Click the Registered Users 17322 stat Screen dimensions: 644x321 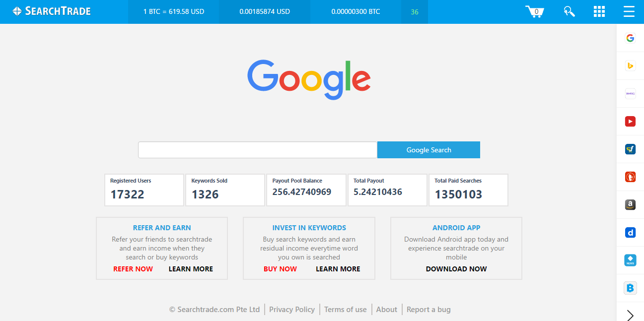(x=144, y=190)
